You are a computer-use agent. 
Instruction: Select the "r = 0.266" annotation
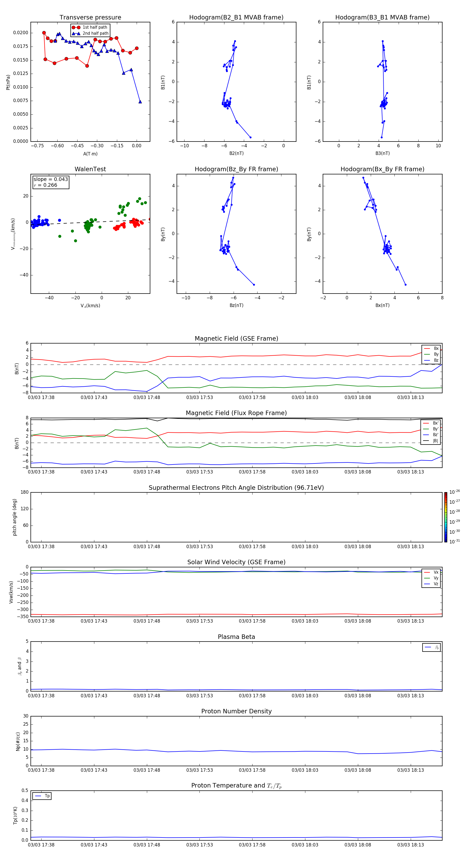(45, 185)
